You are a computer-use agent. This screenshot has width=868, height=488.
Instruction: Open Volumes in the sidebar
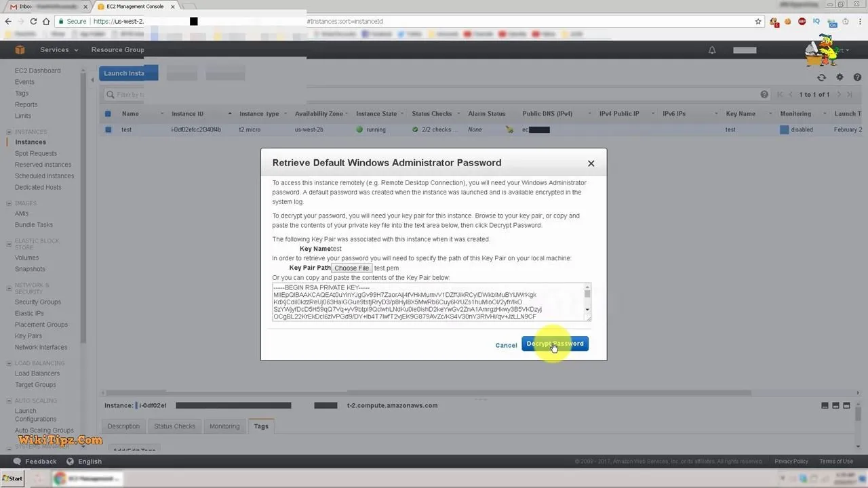27,258
